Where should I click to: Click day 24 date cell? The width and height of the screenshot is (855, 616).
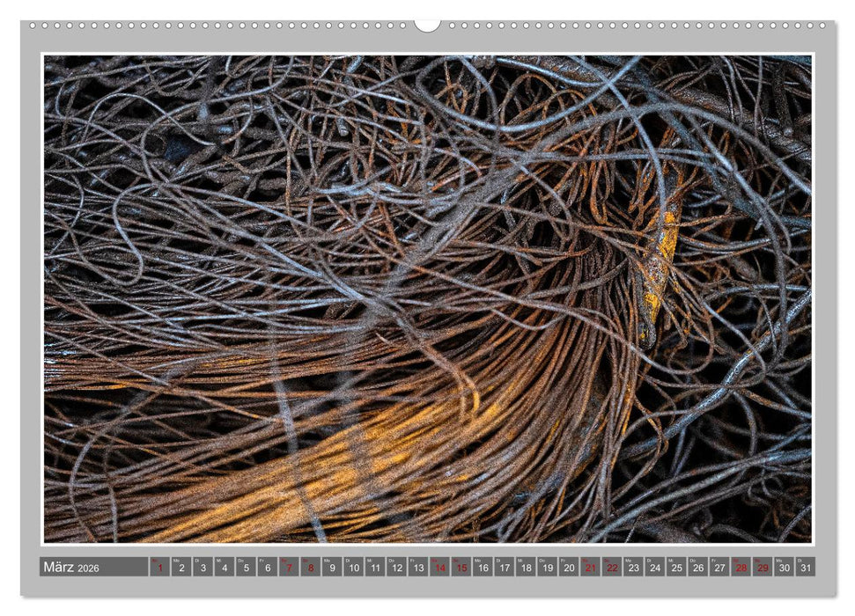(x=654, y=568)
